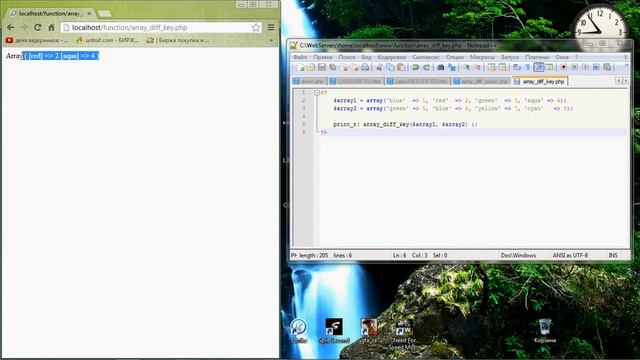The height and width of the screenshot is (360, 640).
Task: Click highlighted Array output text in browser
Action: point(61,56)
